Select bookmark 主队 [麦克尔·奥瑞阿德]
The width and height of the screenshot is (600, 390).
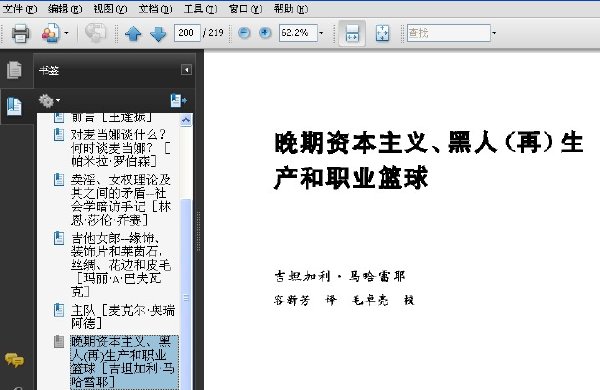123,317
